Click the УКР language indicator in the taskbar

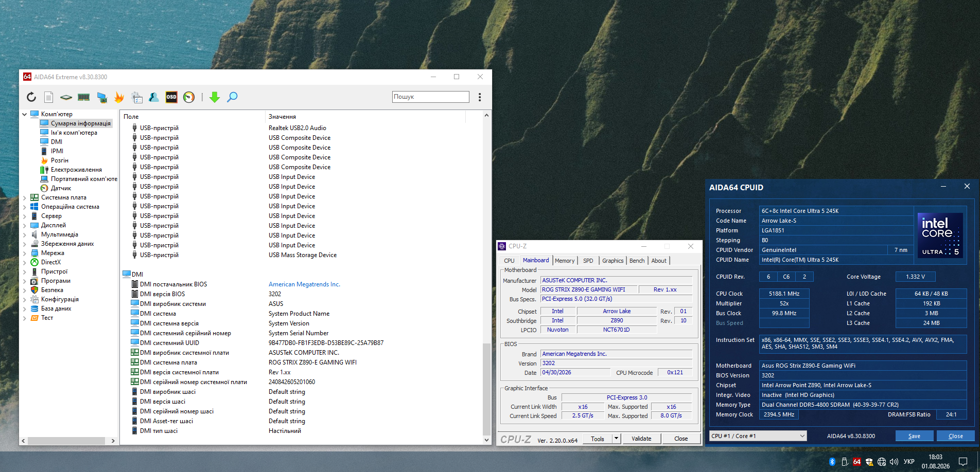tap(909, 462)
